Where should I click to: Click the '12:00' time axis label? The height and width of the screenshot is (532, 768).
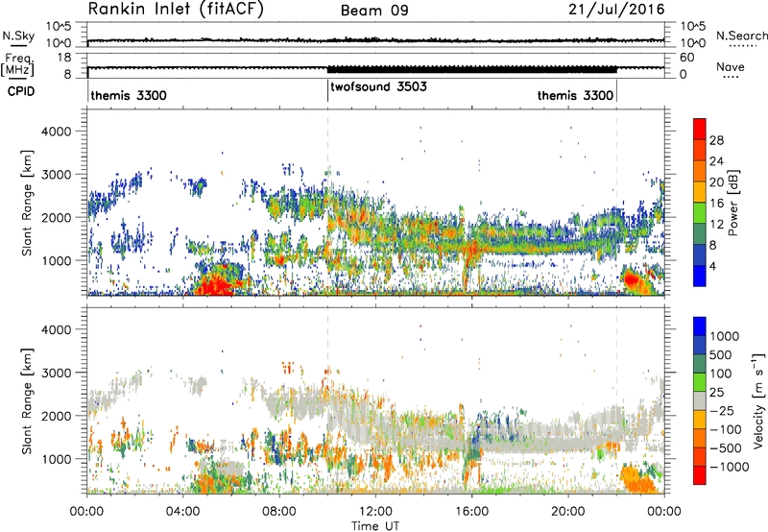point(375,512)
